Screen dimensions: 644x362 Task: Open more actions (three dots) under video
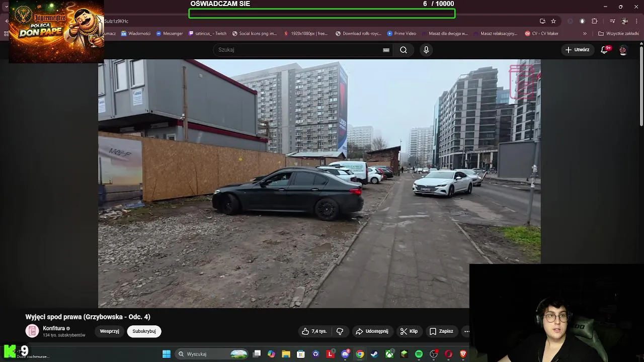[466, 331]
